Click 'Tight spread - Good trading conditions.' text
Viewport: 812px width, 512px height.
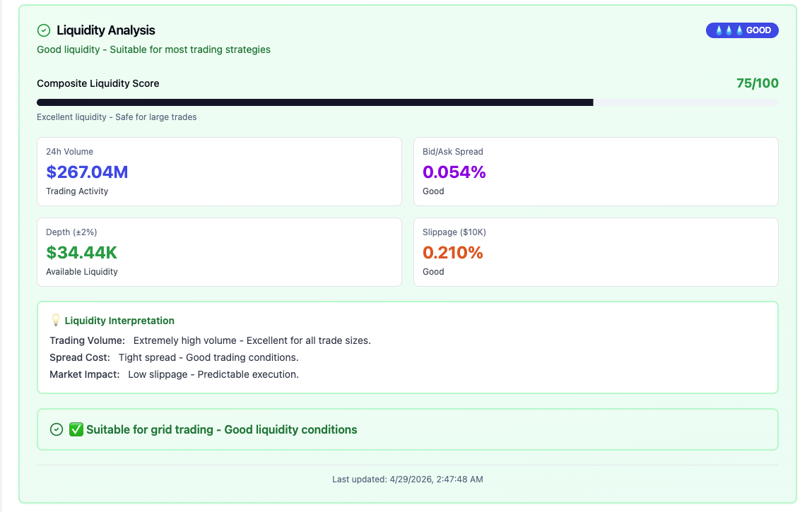(208, 358)
